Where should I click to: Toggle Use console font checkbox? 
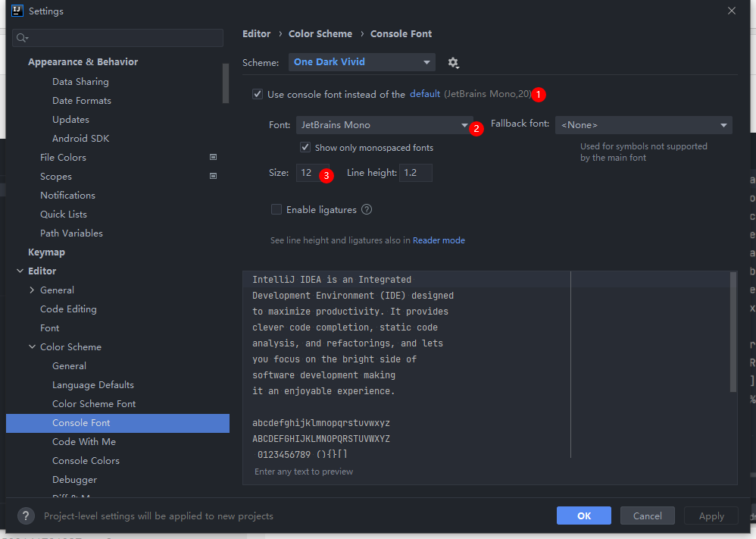tap(258, 94)
